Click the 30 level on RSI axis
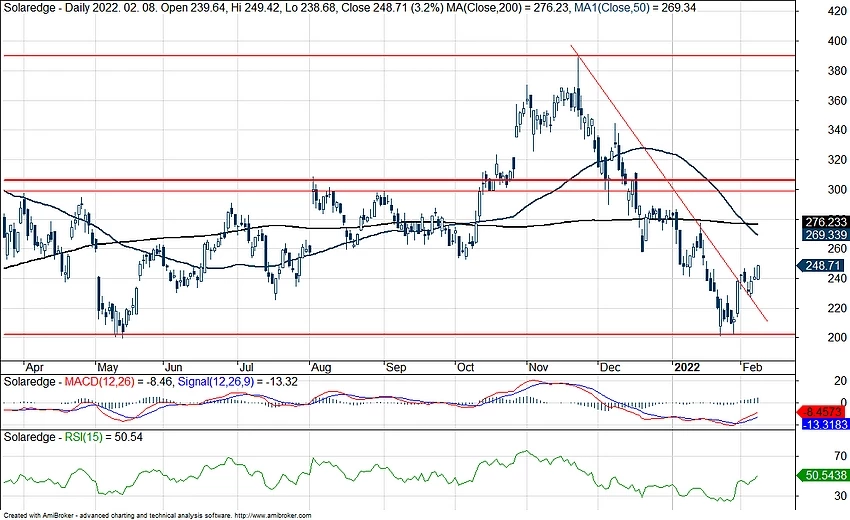 pyautogui.click(x=841, y=496)
